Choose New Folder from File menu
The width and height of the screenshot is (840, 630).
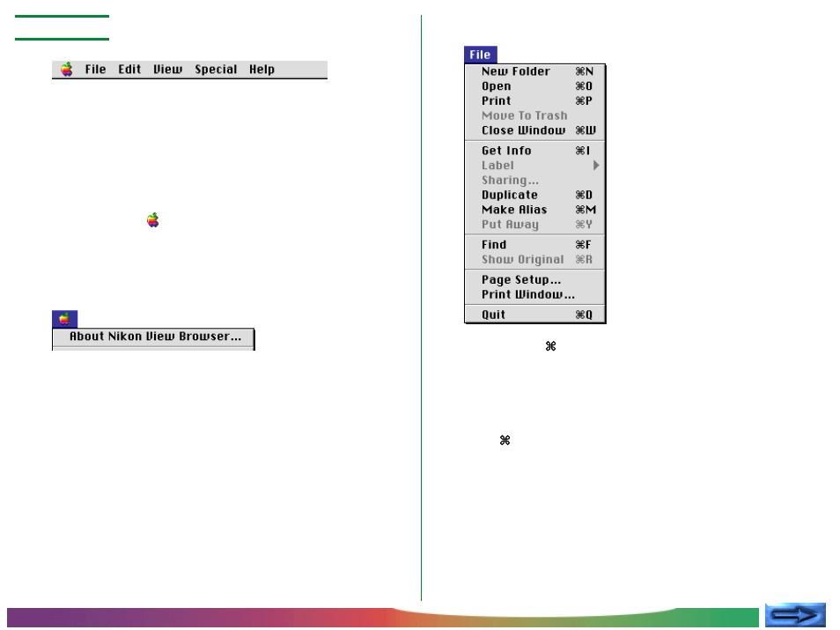tap(534, 71)
